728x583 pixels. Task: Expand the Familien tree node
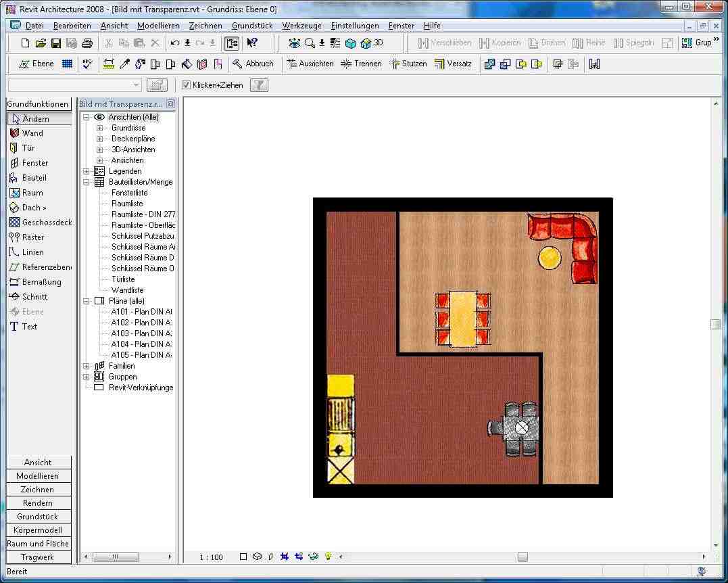point(86,366)
